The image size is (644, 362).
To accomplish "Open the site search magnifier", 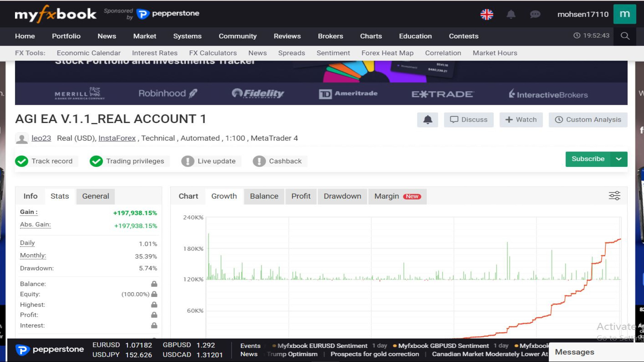I will pyautogui.click(x=625, y=36).
